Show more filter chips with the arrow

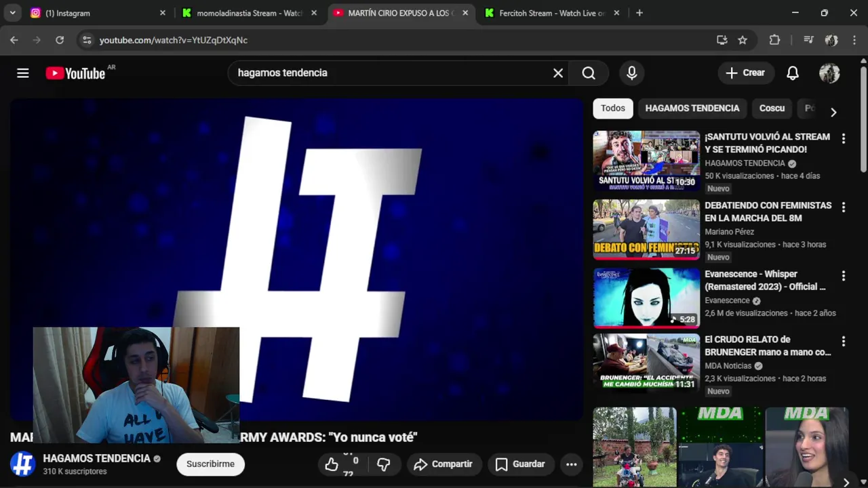tap(833, 113)
